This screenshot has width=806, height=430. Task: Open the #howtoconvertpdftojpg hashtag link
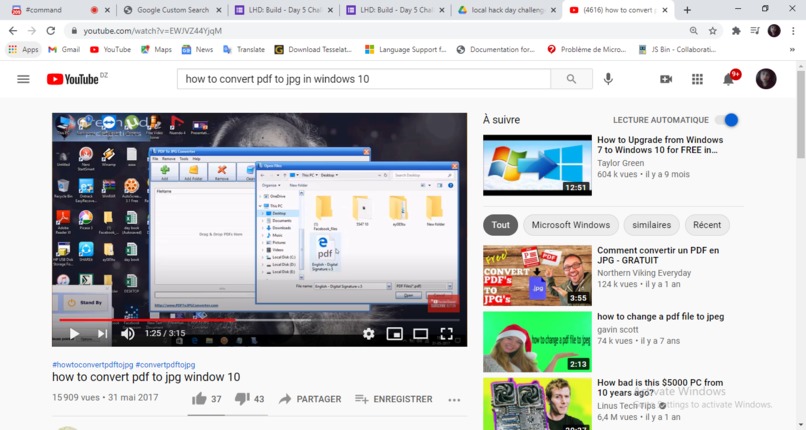93,364
